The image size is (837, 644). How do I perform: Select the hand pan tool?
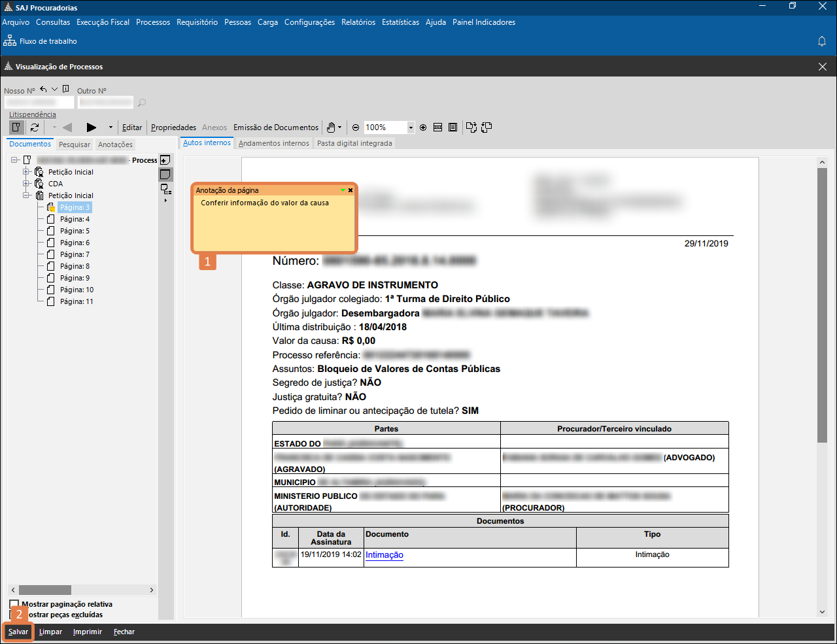point(332,127)
